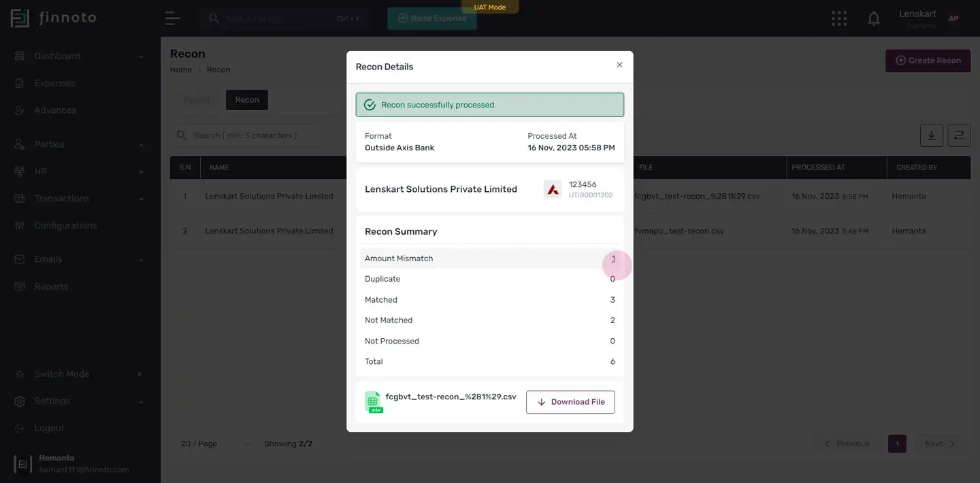Click the CSV file icon in dialog
Viewport: 980px width, 483px height.
[x=374, y=402]
